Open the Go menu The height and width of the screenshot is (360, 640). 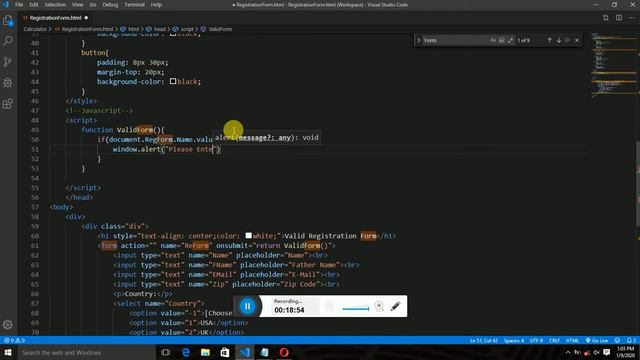[93, 4]
